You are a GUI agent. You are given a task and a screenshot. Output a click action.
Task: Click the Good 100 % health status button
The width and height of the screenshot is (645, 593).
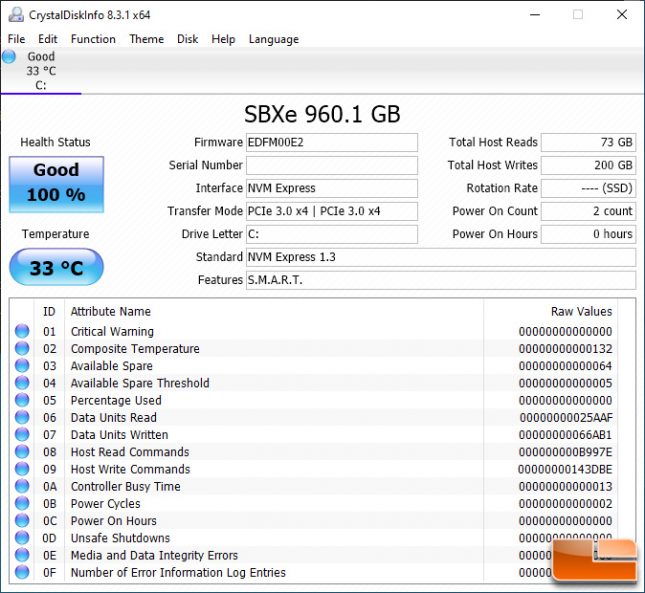coord(56,184)
